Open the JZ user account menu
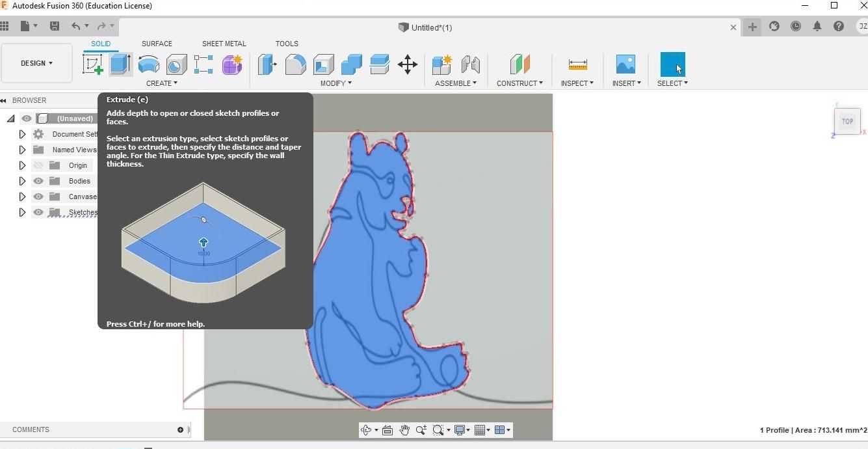 click(862, 27)
